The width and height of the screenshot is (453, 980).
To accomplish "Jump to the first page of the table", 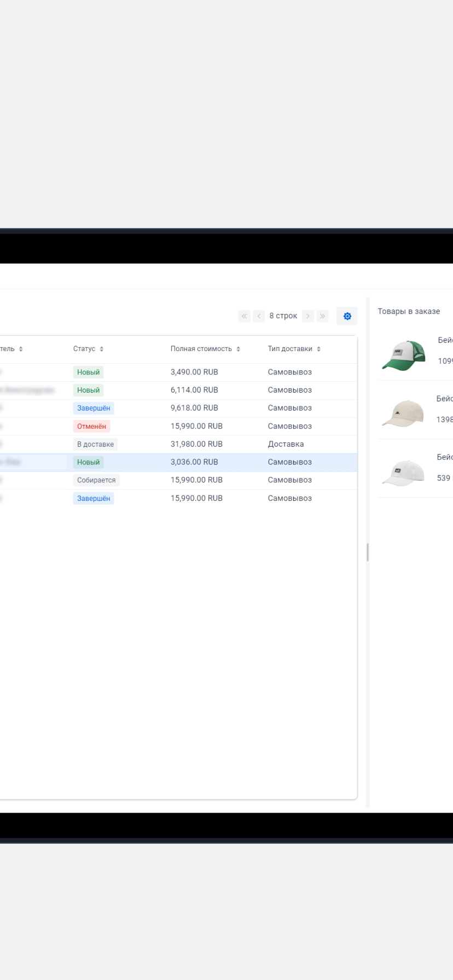I will (x=245, y=316).
